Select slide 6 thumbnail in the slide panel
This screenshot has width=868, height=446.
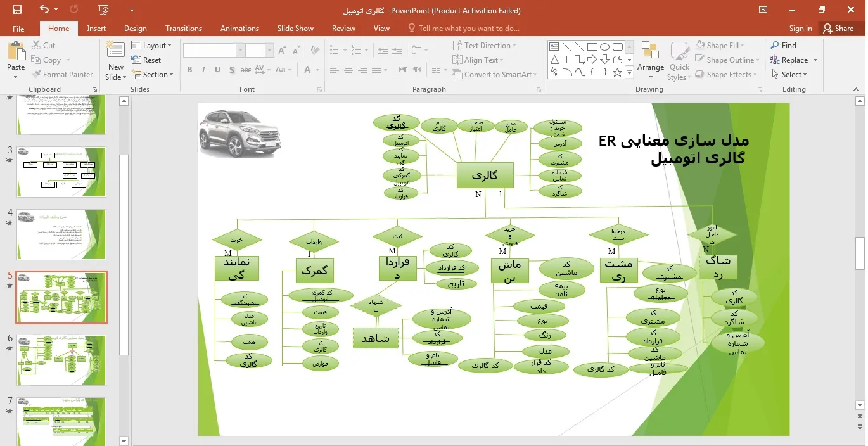(x=61, y=360)
